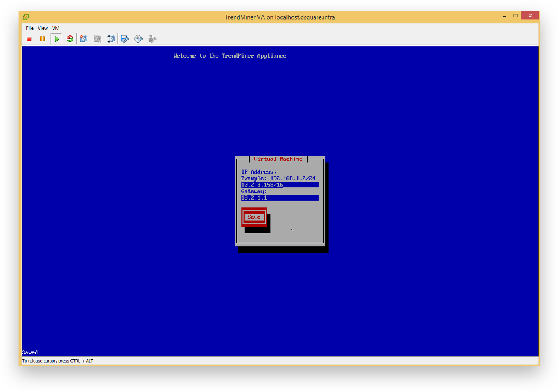Click the green Power On play icon

click(56, 39)
